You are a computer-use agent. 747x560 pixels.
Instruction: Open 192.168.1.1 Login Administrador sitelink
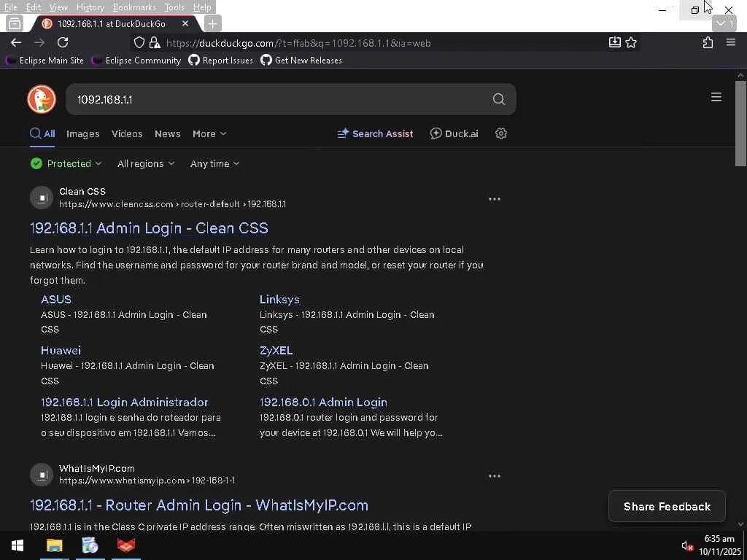(x=124, y=402)
